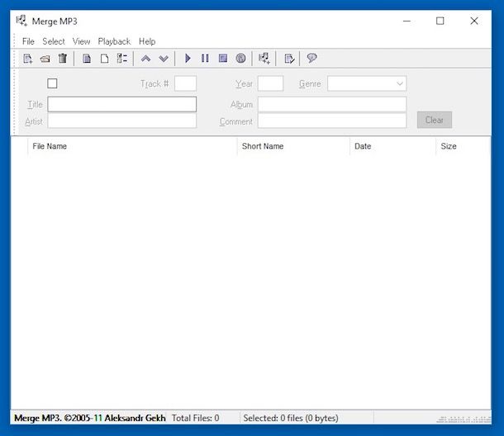Click the Select All filled-page icon

pos(87,59)
